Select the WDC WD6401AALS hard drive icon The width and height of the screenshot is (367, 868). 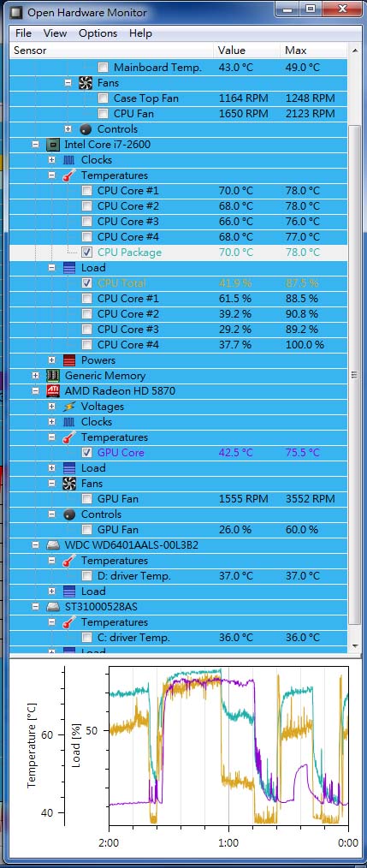point(53,544)
